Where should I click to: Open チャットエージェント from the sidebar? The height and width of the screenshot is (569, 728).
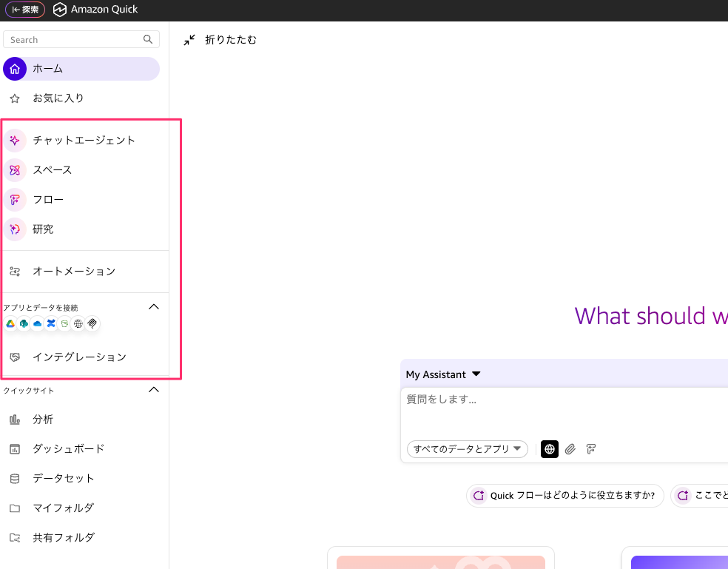[x=83, y=140]
